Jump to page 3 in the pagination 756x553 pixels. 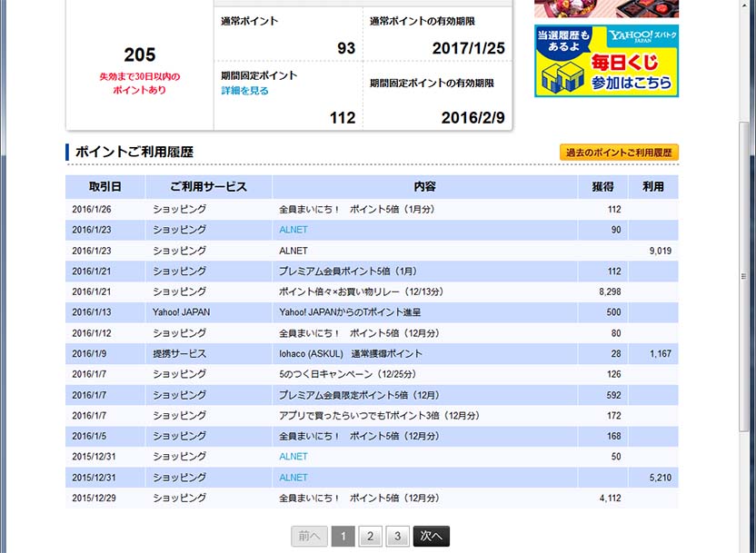pyautogui.click(x=397, y=537)
